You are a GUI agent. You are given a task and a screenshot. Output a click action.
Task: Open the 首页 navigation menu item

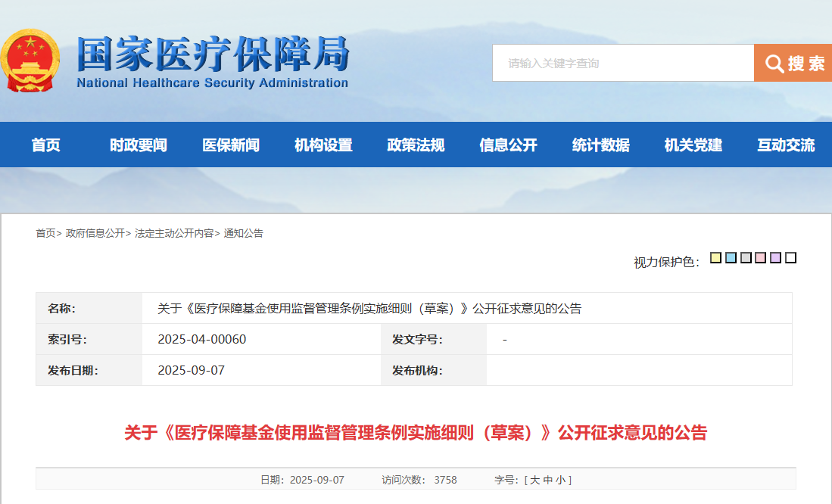(46, 145)
